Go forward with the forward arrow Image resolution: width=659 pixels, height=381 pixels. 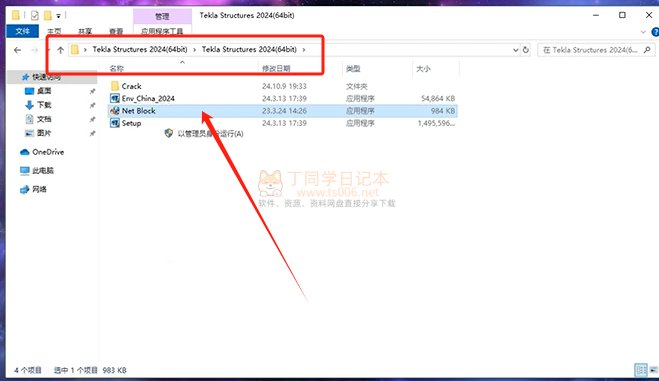click(x=35, y=50)
